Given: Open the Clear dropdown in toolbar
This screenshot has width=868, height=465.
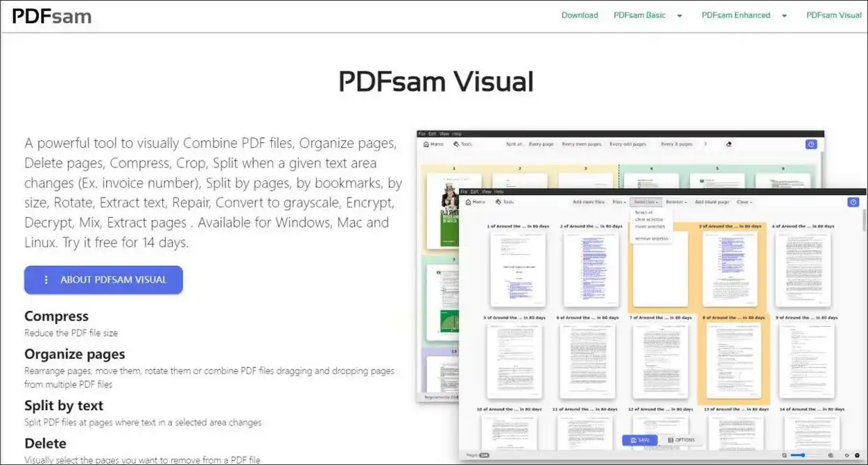Looking at the screenshot, I should (744, 202).
